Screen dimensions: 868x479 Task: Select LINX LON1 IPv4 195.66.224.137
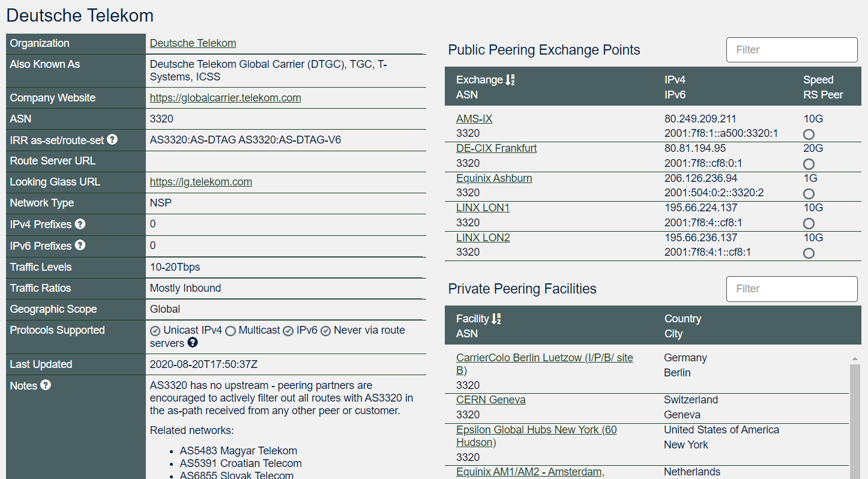coord(701,208)
